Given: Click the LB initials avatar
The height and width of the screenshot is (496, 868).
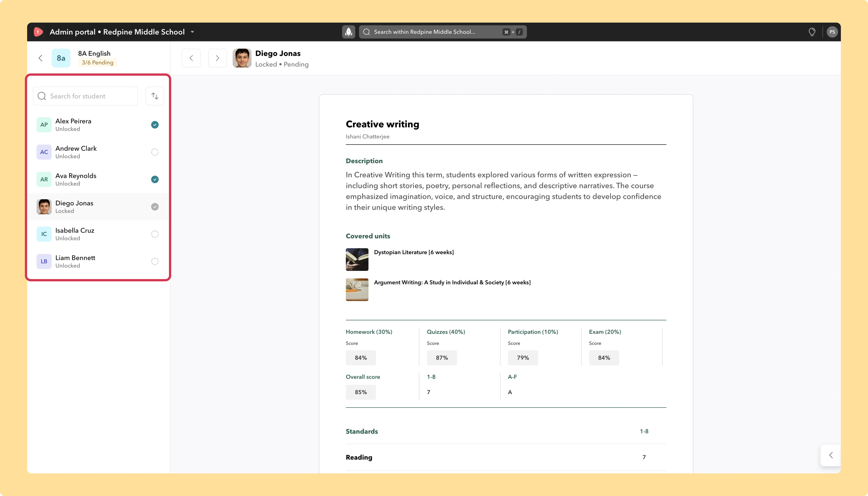Looking at the screenshot, I should 44,261.
